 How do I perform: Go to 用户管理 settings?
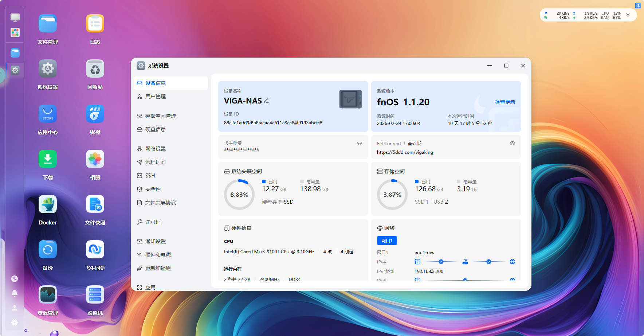(x=171, y=97)
